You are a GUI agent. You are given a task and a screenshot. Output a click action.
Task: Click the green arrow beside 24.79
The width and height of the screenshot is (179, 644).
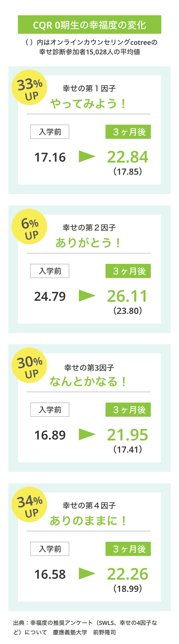(x=87, y=296)
